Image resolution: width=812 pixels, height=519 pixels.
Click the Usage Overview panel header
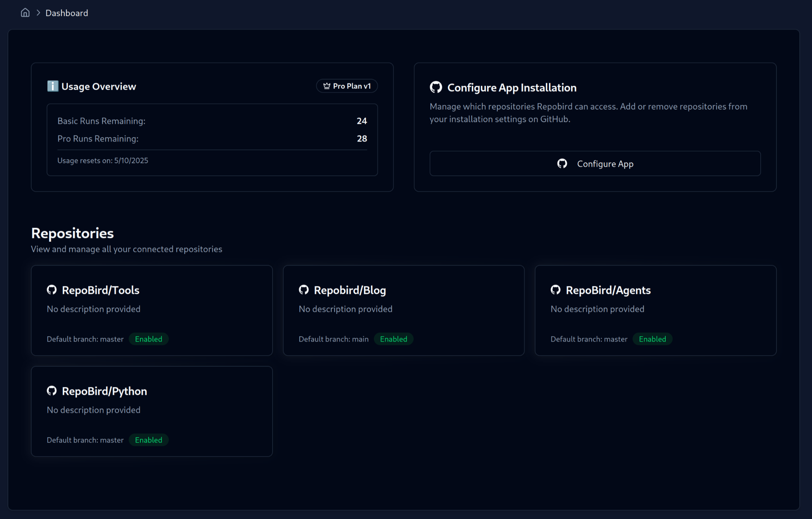click(99, 86)
